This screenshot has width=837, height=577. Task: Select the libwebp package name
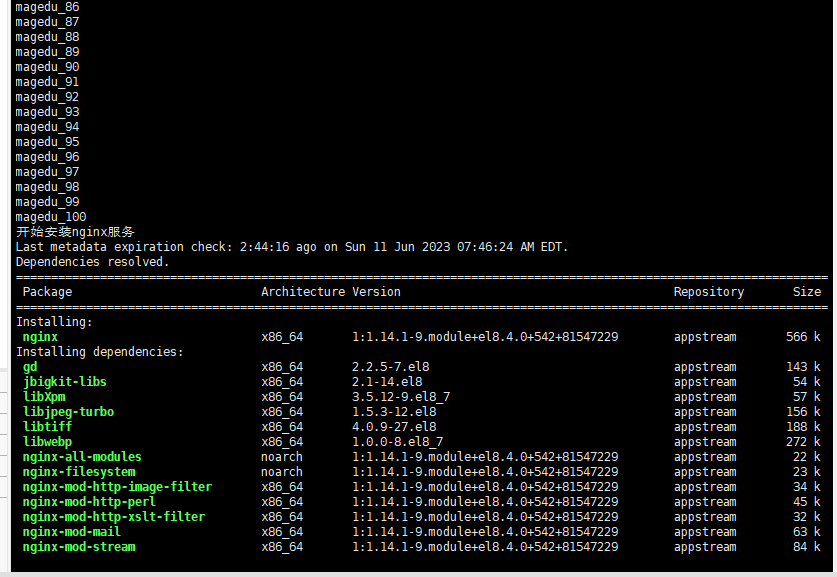pyautogui.click(x=47, y=442)
